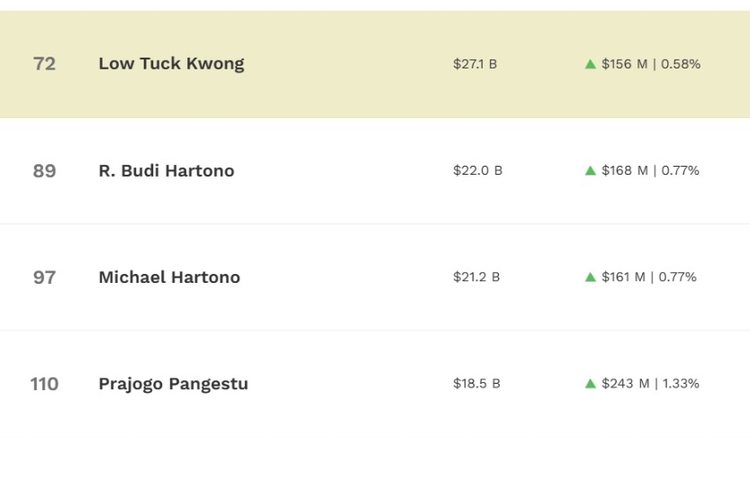Click green up arrow beside $156 M
The height and width of the screenshot is (500, 750).
click(x=590, y=64)
